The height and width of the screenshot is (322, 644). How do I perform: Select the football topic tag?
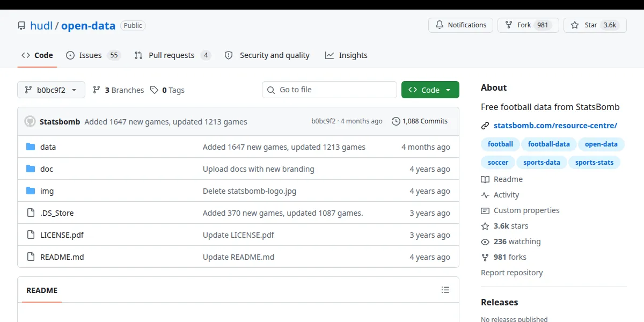(500, 144)
